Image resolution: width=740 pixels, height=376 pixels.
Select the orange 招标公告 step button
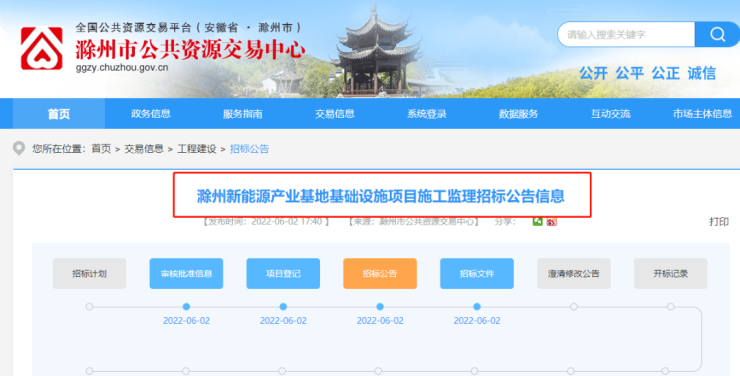(380, 274)
